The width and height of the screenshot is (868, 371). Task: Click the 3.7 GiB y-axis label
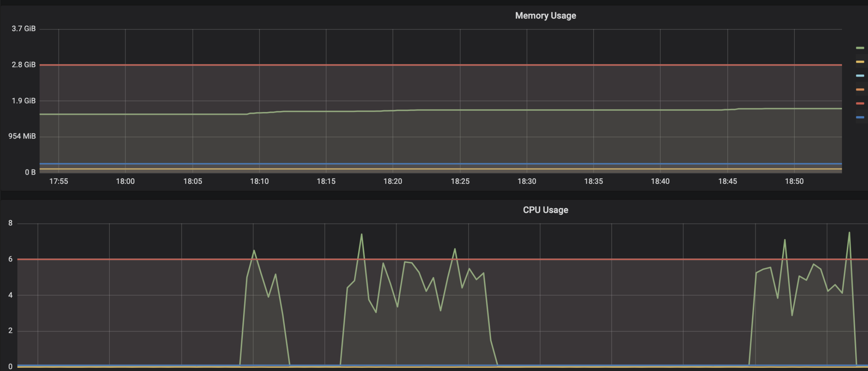24,29
